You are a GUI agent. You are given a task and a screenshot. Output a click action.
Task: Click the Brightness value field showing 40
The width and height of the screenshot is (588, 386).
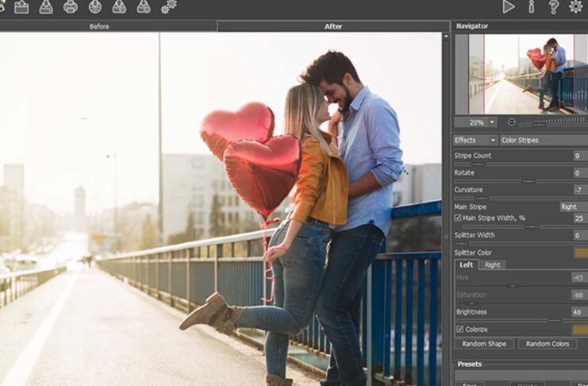(x=580, y=311)
